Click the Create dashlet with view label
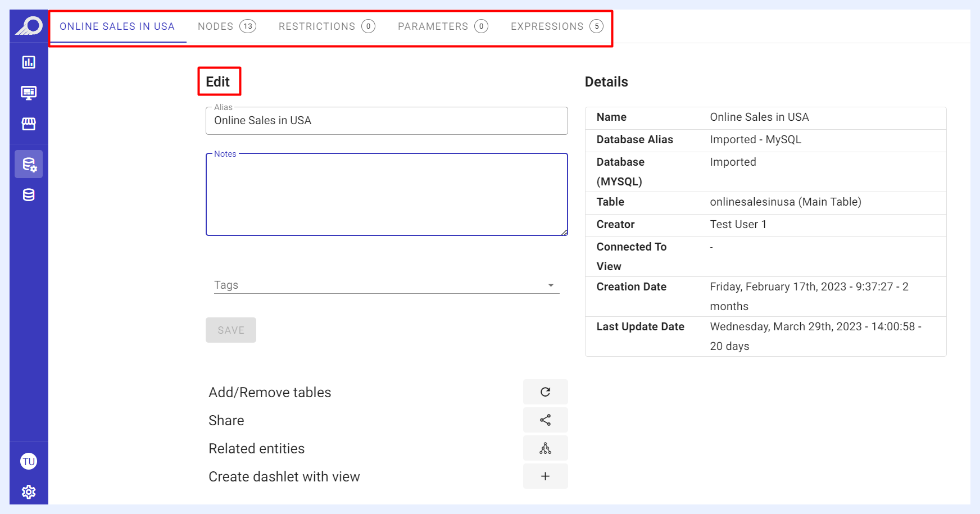The image size is (980, 514). tap(284, 476)
